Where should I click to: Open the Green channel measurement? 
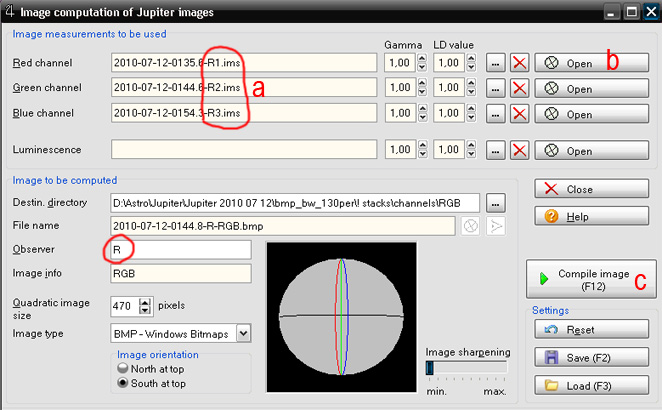(585, 88)
